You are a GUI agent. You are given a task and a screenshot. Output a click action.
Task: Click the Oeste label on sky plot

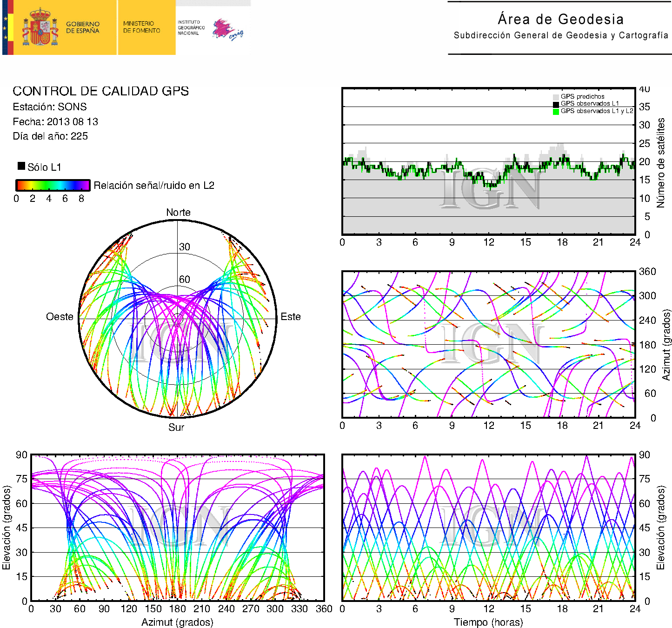tap(60, 317)
